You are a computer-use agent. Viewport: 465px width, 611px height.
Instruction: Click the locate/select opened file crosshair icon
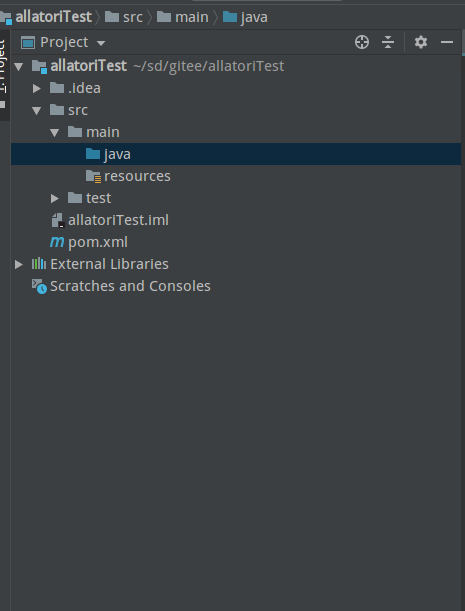(x=362, y=42)
